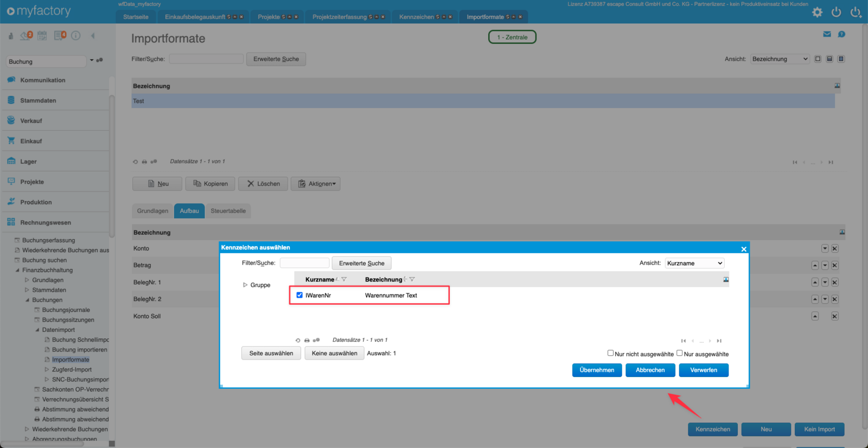This screenshot has width=868, height=448.
Task: Open Ansicht Kurzname dropdown in dialog
Action: (695, 263)
